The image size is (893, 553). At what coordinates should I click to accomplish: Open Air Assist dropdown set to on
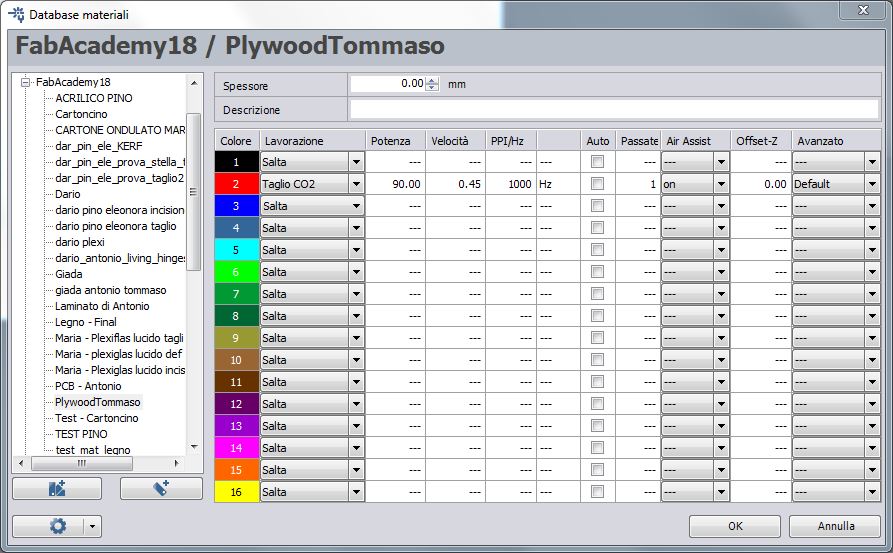(721, 184)
